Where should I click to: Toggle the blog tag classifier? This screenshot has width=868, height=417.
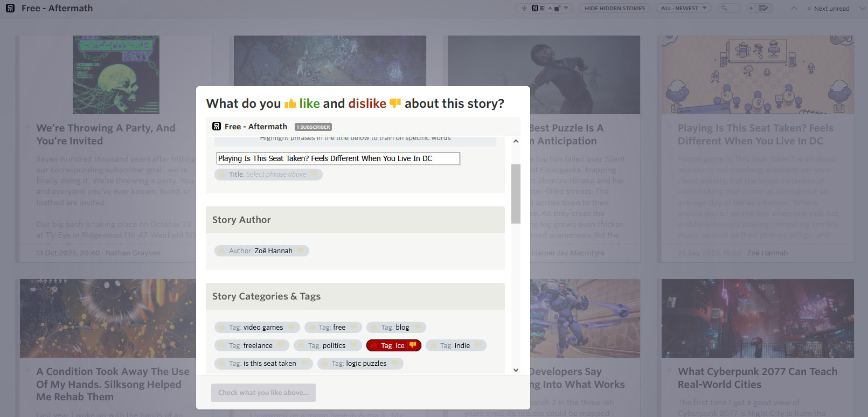click(x=396, y=328)
